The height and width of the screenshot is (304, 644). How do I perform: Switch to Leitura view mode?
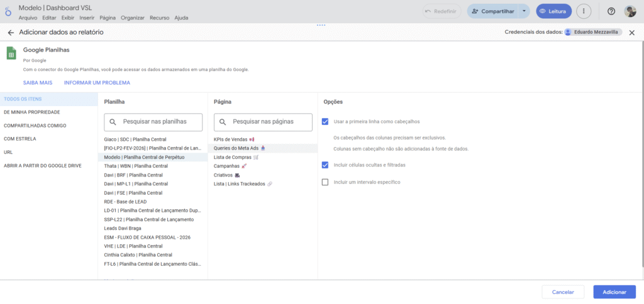pyautogui.click(x=554, y=11)
